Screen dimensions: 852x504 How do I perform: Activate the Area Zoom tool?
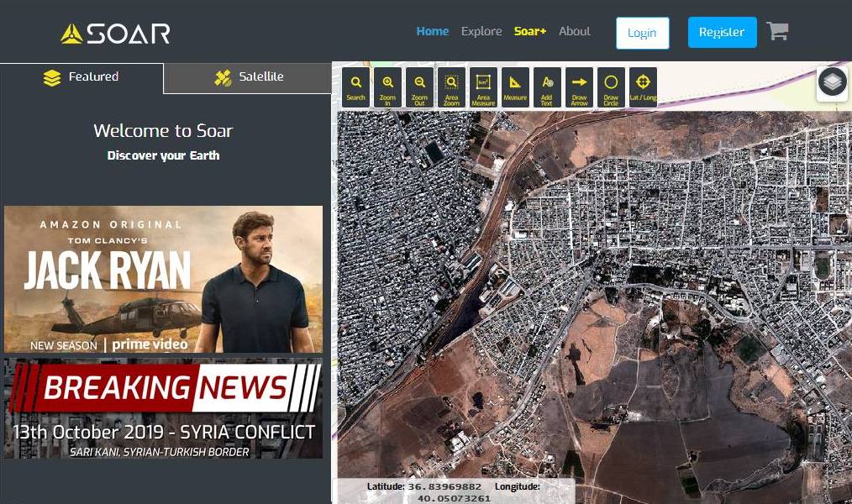pyautogui.click(x=451, y=87)
